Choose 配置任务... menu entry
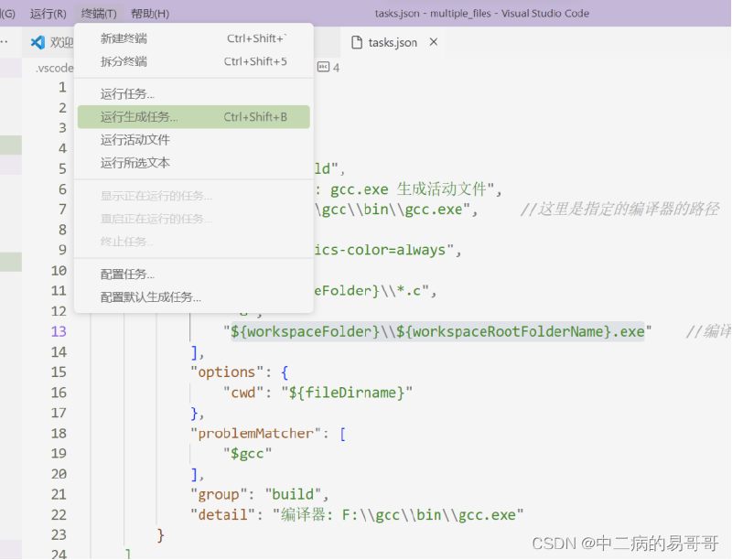Image resolution: width=732 pixels, height=560 pixels. pos(194,274)
